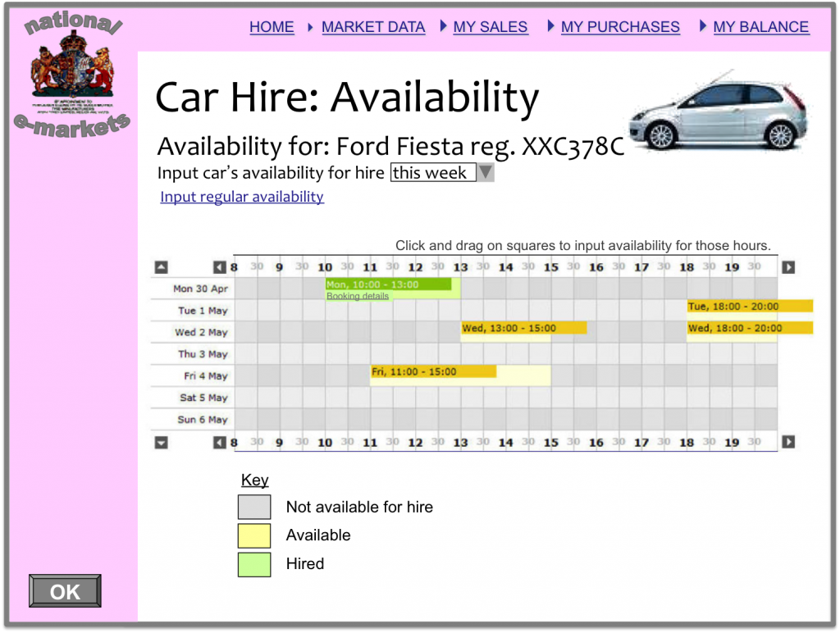Click the bottom right hour scroll arrow
The width and height of the screenshot is (840, 633).
click(x=788, y=443)
